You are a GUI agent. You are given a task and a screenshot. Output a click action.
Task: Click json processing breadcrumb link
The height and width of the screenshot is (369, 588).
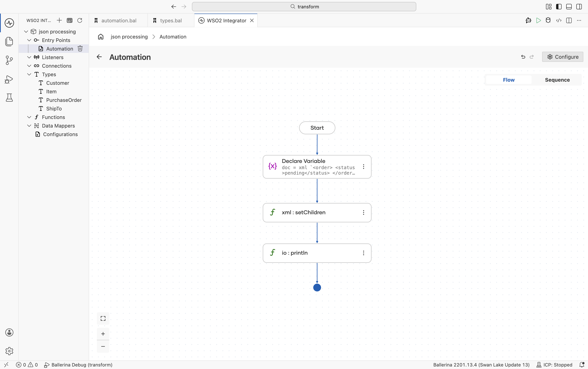[x=129, y=37]
